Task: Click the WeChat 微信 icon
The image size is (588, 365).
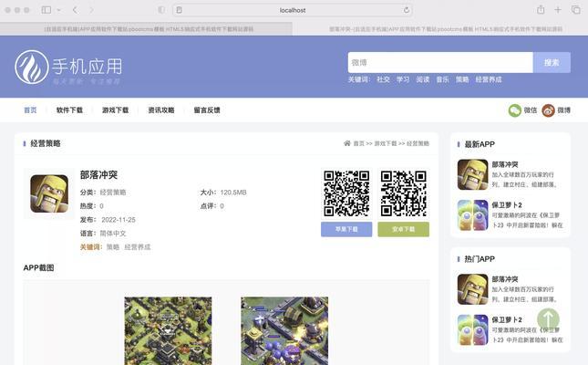Action: tap(515, 110)
